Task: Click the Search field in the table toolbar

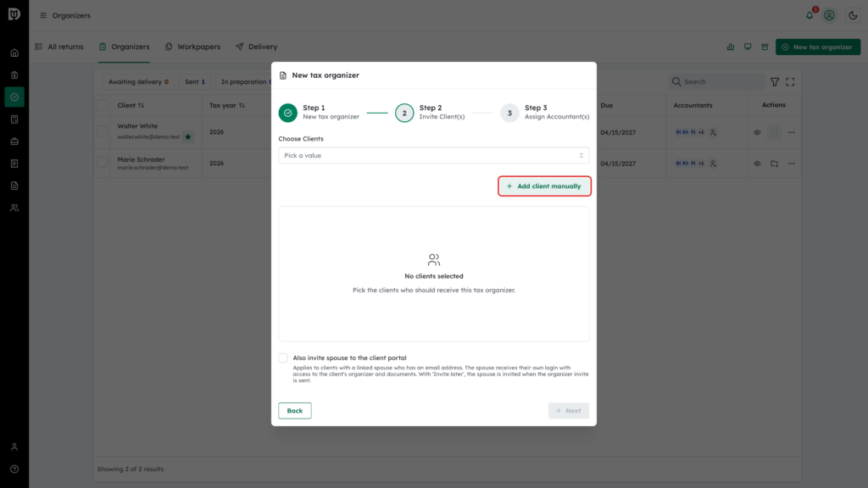Action: tap(717, 82)
